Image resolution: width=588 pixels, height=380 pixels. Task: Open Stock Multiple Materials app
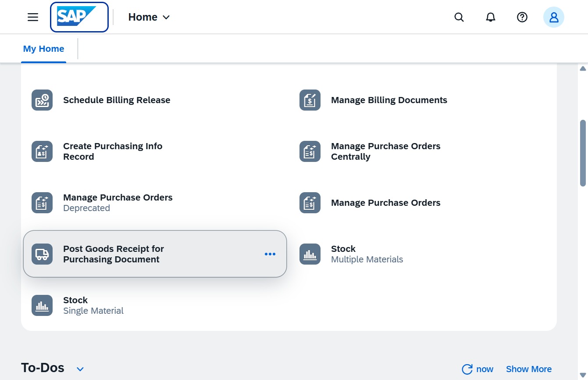(x=367, y=254)
